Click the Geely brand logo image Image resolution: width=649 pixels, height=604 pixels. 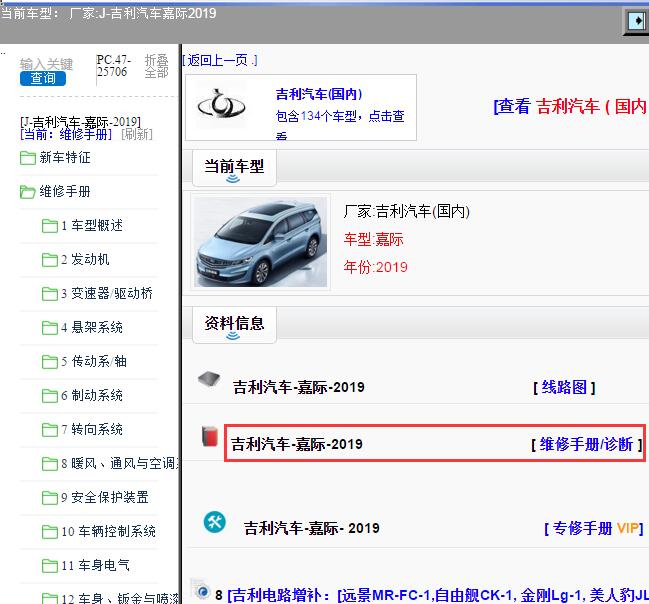221,103
